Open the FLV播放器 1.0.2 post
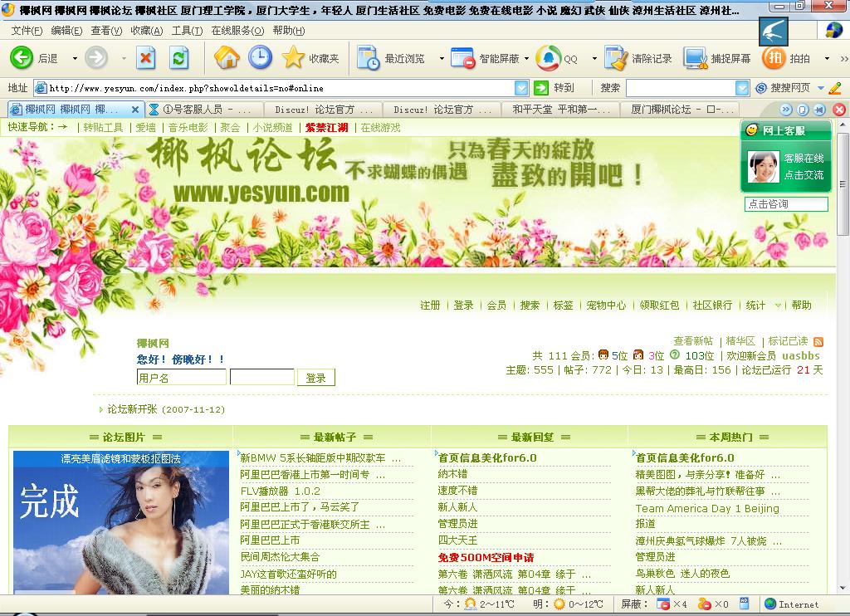Screen dimensions: 850x616 tap(281, 491)
